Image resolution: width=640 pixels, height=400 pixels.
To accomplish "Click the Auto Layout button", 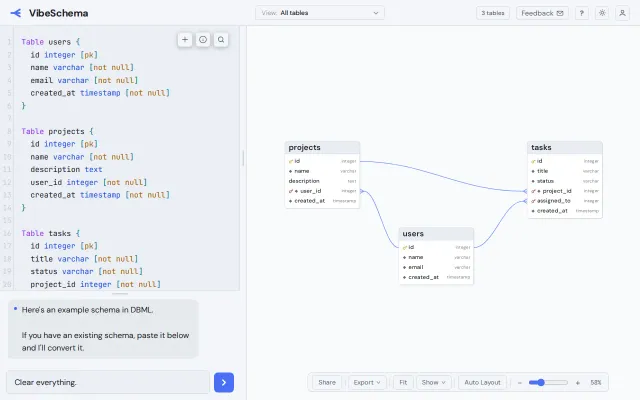I will 482,382.
